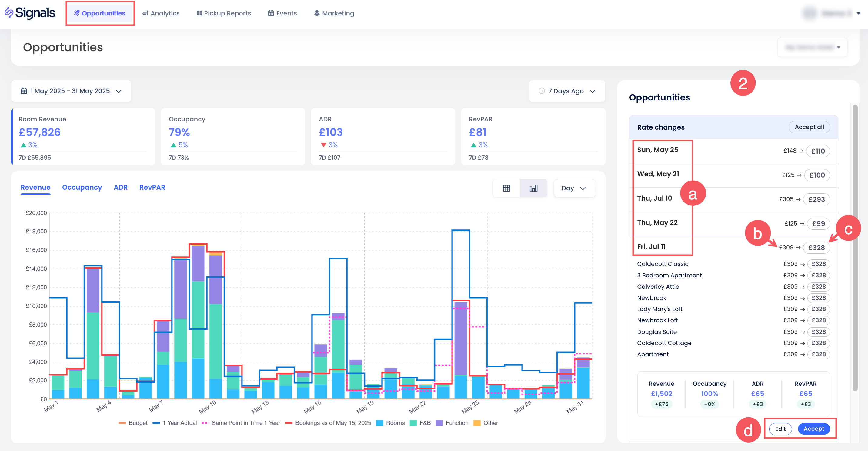Open Analytics from top navigation
Image resolution: width=868 pixels, height=451 pixels.
pyautogui.click(x=161, y=13)
